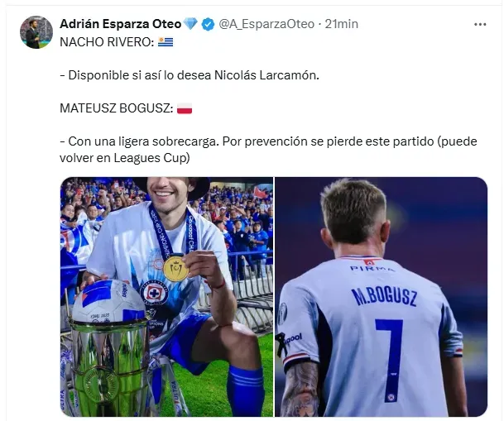Viewport: 504px width, 421px height.
Task: Open the display name Adrián Esparza Oteo
Action: (x=121, y=24)
